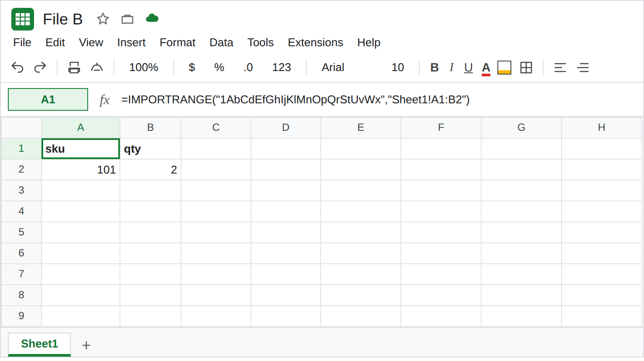Toggle italic formatting

click(452, 68)
